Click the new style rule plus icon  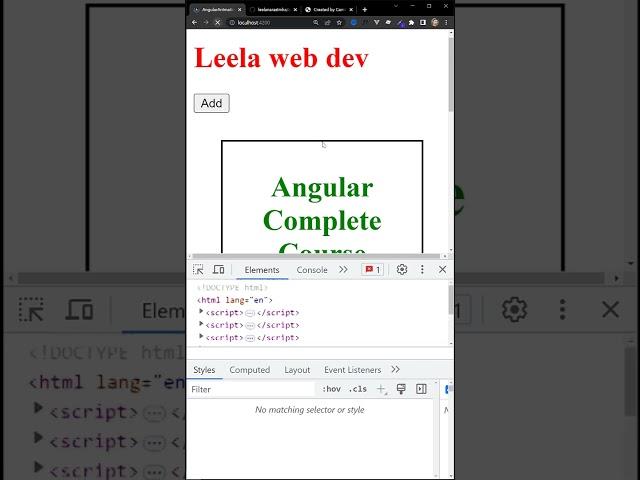point(381,389)
